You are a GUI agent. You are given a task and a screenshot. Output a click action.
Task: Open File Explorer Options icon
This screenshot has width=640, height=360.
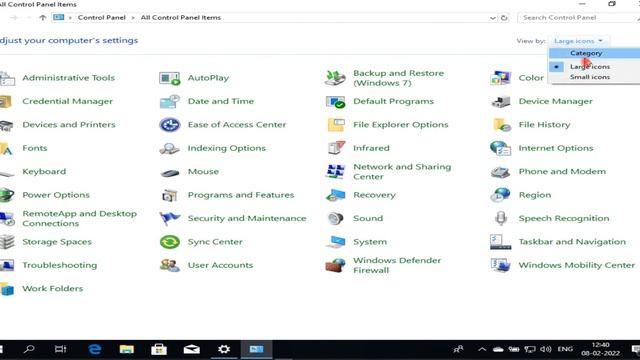pos(336,125)
